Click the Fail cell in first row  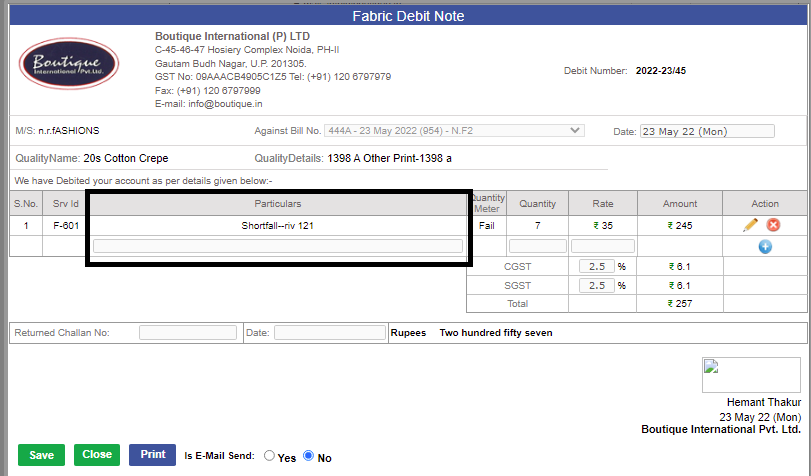coord(487,226)
